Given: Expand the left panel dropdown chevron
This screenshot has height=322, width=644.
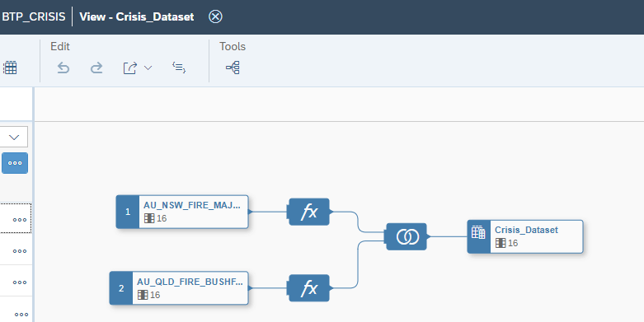Looking at the screenshot, I should pos(14,137).
